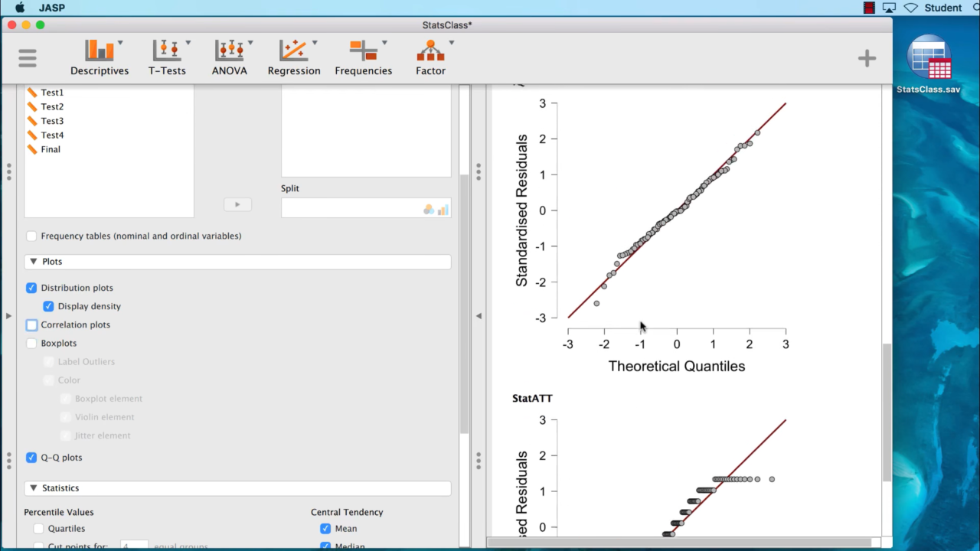The width and height of the screenshot is (980, 551).
Task: Collapse the Statistics section
Action: tap(237, 488)
